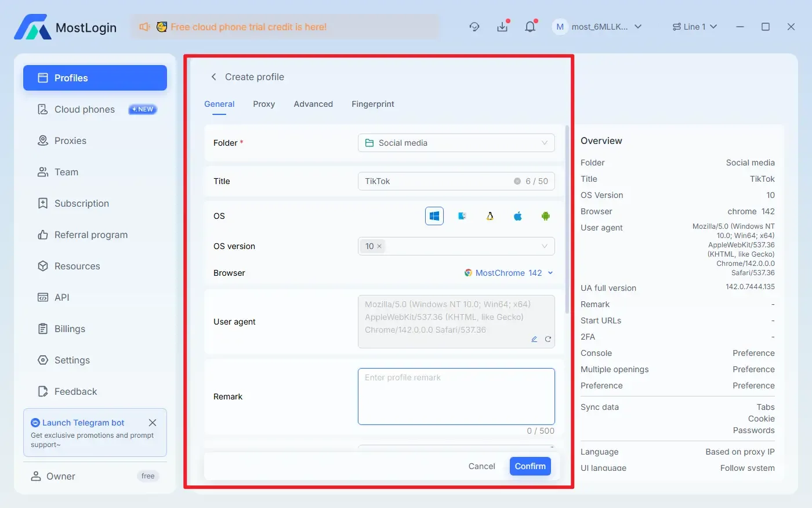This screenshot has height=508, width=812.
Task: Click the speaker icon in the announcement banner
Action: click(144, 27)
